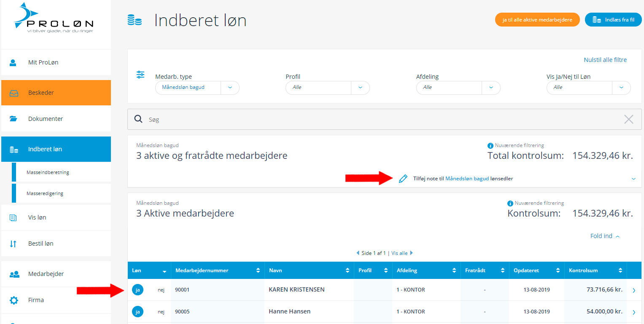Screen dimensions: 644x324
Task: Expand Vis Ja/Nej til Løn dropdown
Action: [x=621, y=88]
